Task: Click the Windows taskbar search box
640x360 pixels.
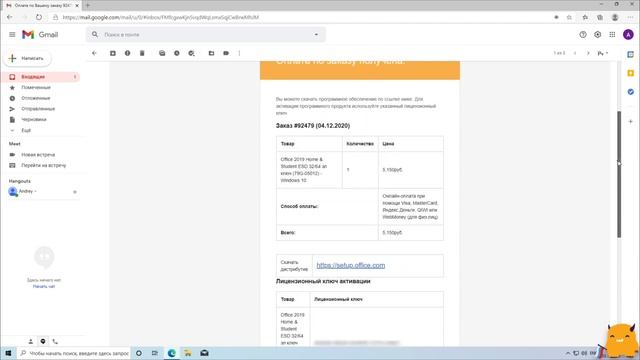Action: (74, 353)
